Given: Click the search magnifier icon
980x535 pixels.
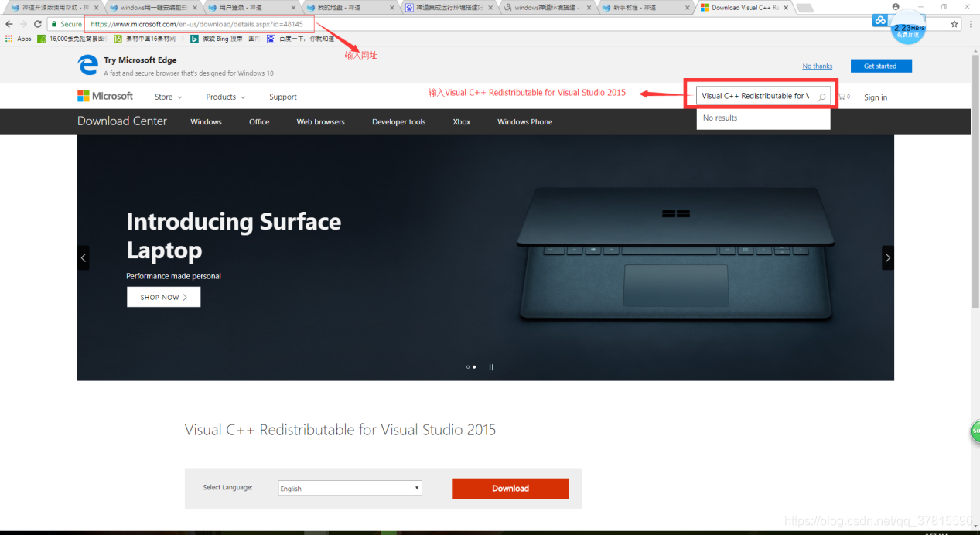Looking at the screenshot, I should click(822, 97).
